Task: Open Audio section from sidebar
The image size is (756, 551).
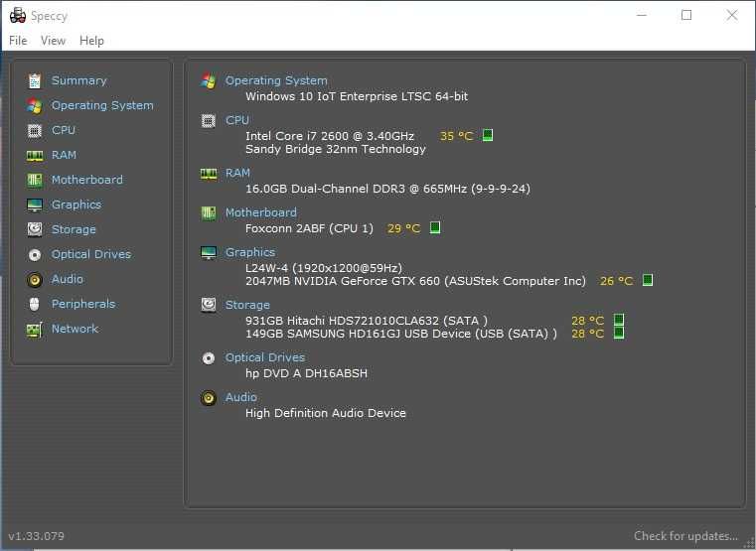Action: 67,279
